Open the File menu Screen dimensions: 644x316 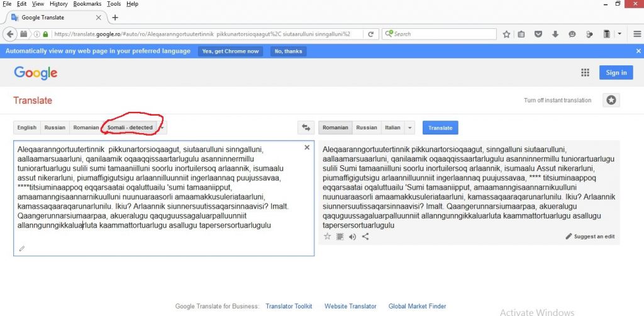(x=7, y=4)
